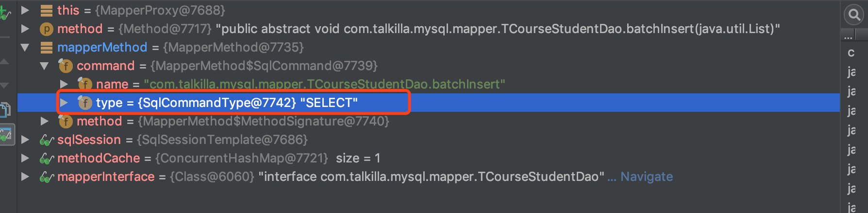
Task: Click the search magnifier icon
Action: 853,15
